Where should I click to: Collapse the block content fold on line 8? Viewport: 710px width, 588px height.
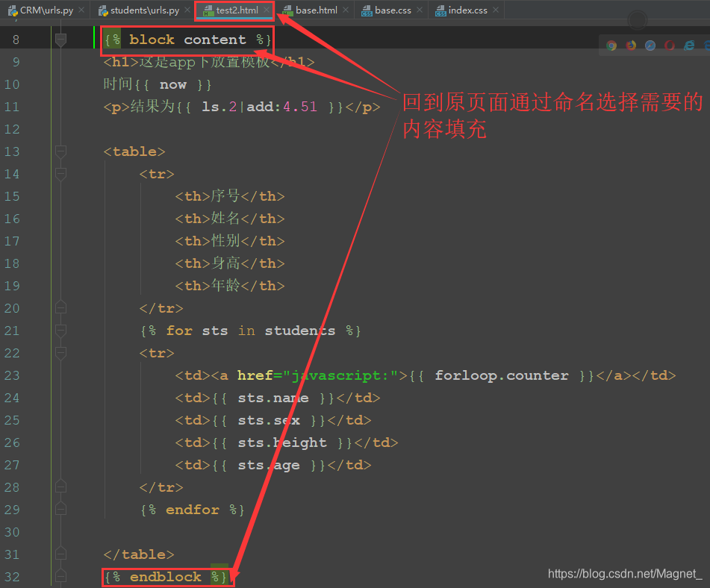pyautogui.click(x=60, y=40)
